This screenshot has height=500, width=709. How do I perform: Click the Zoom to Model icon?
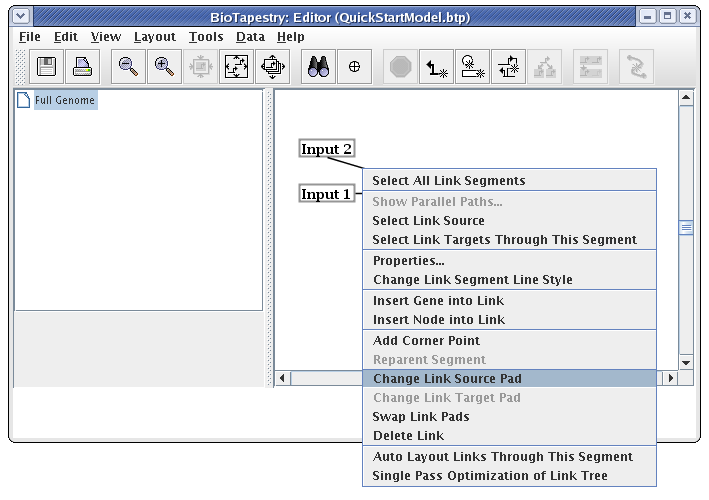click(236, 67)
